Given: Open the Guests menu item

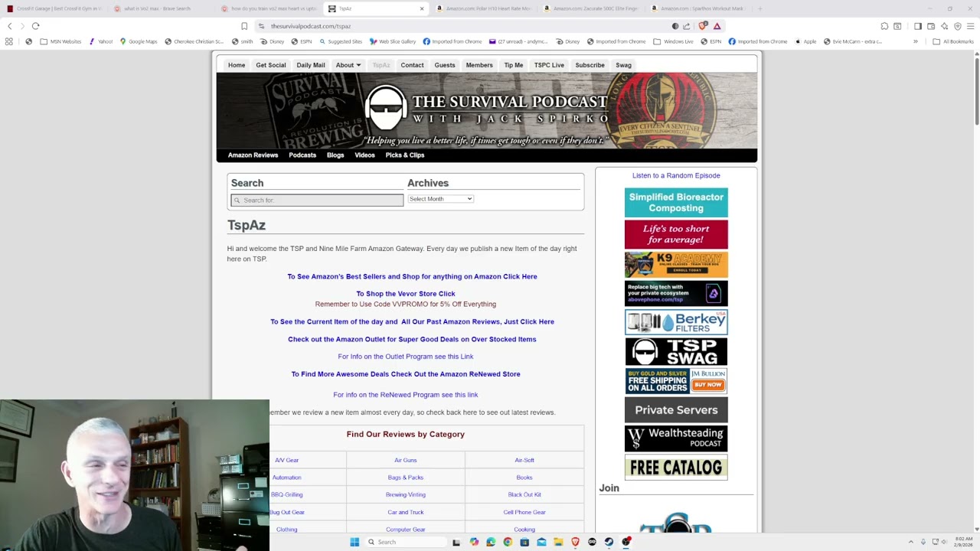Looking at the screenshot, I should pos(445,65).
